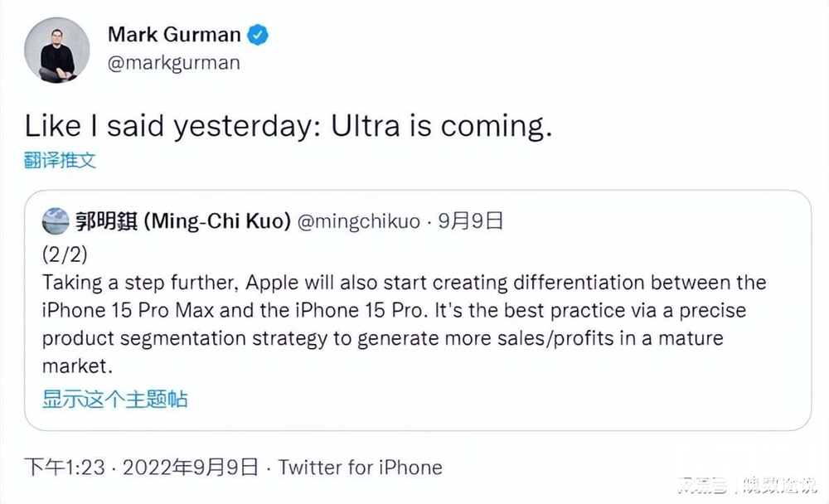
Task: Click the 下午1:23 tweet time
Action: click(x=65, y=468)
